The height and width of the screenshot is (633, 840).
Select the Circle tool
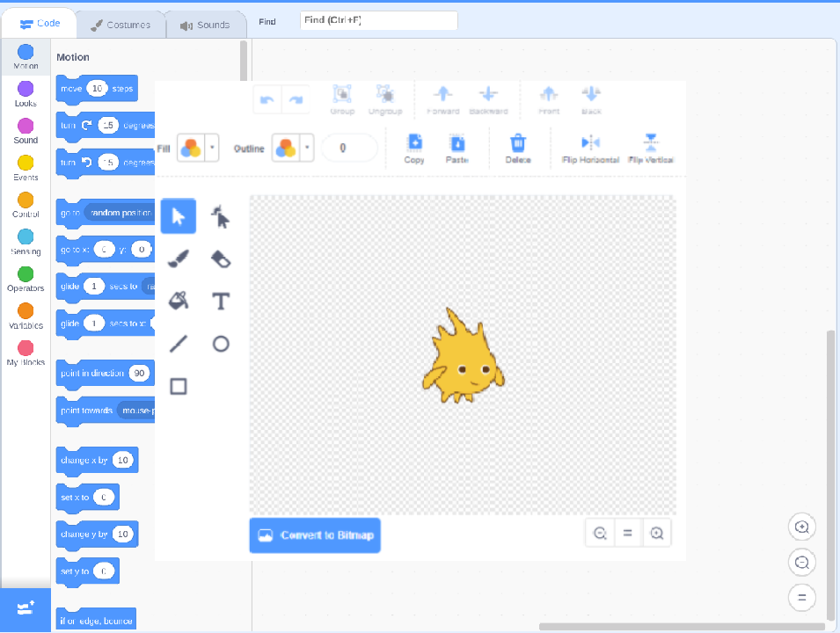tap(220, 344)
